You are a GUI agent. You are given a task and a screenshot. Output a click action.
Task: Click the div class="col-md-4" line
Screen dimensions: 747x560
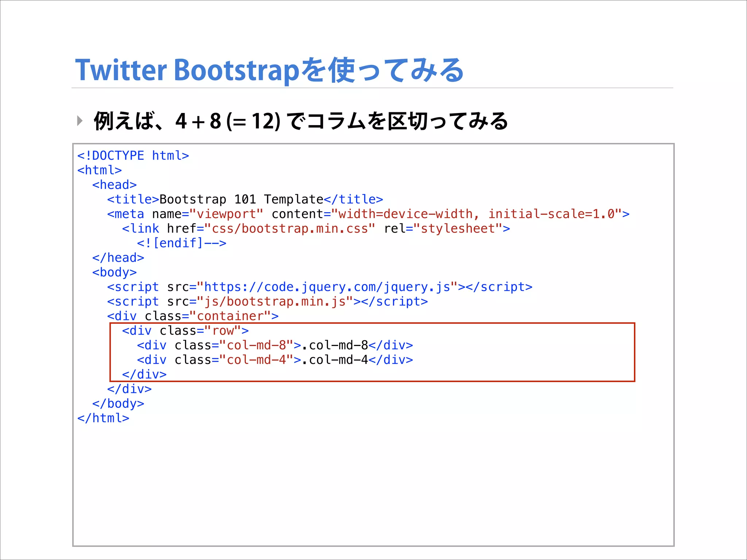pyautogui.click(x=275, y=360)
